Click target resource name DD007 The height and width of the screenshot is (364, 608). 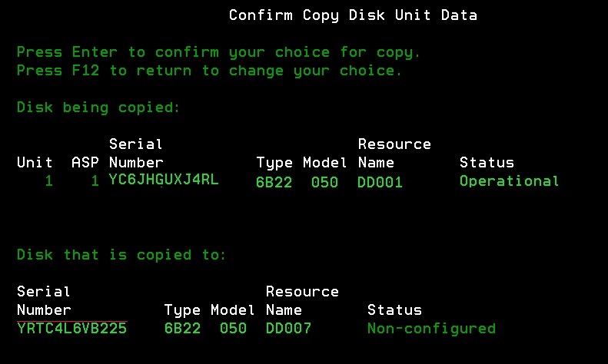pos(288,329)
